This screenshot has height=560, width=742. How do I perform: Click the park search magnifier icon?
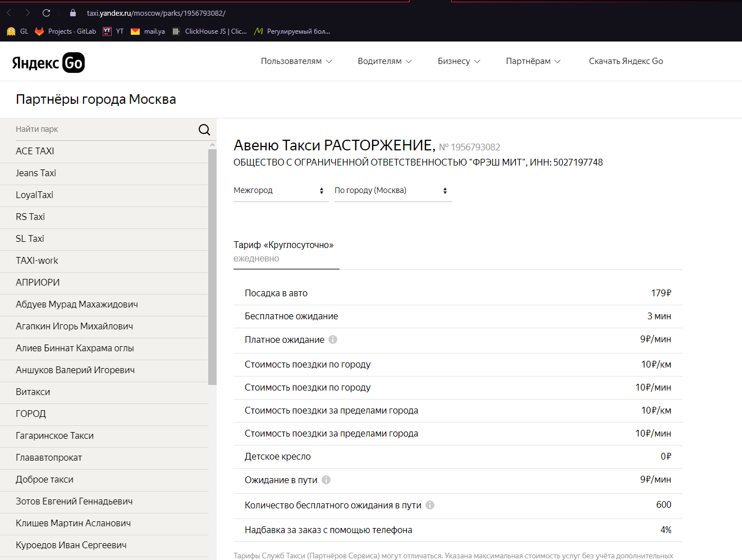(204, 130)
